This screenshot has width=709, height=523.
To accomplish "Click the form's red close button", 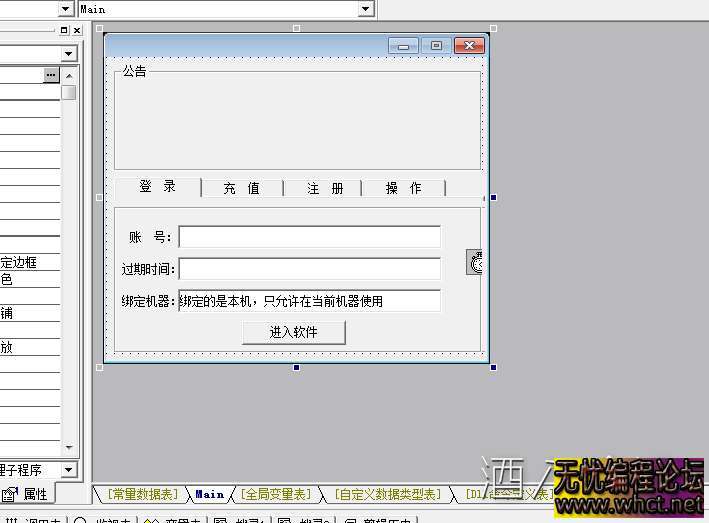I will click(x=468, y=46).
